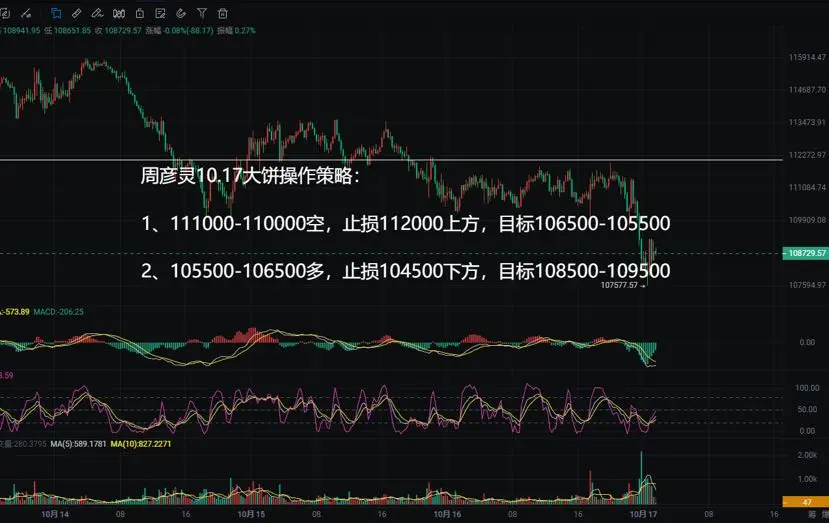Click the 100.00 oscillator axis label
The width and height of the screenshot is (829, 523).
coord(807,388)
